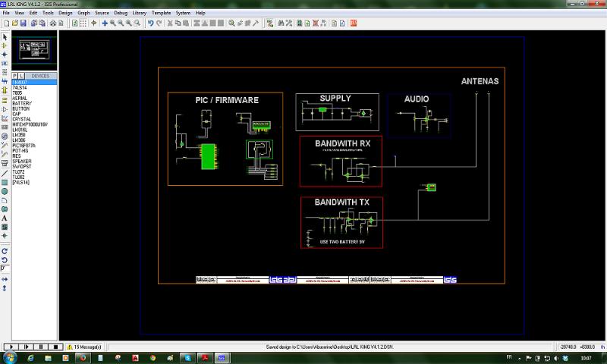This screenshot has height=364, width=607.
Task: Click the 15 Message(s) indicator
Action: click(84, 347)
